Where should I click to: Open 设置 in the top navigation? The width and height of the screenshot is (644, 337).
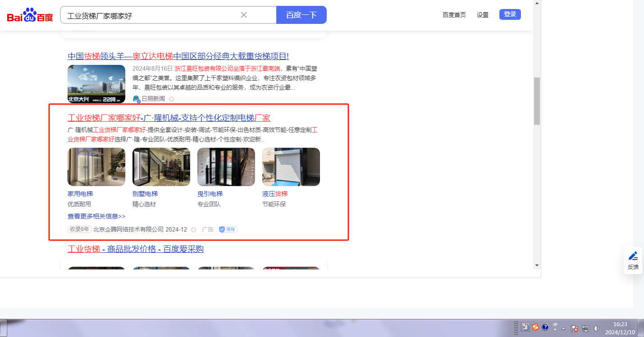tap(483, 15)
